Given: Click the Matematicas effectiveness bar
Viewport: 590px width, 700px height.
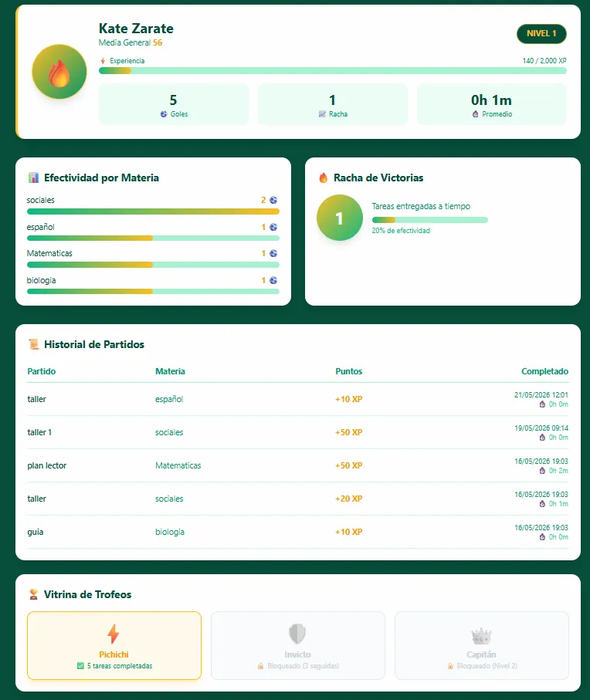Looking at the screenshot, I should point(153,265).
